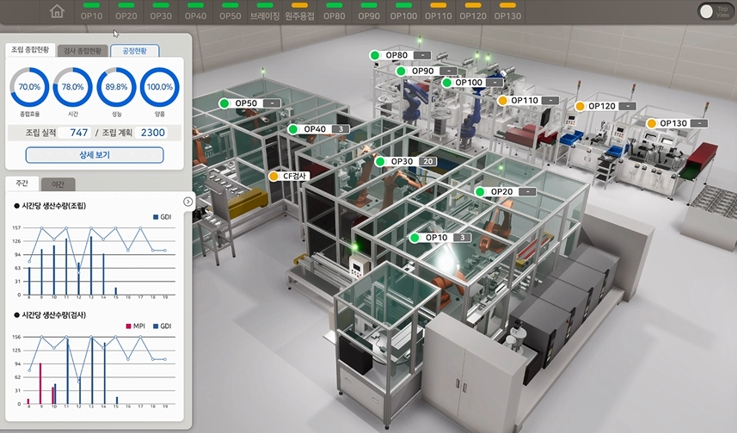Select 브레이징 in the top status bar
Image resolution: width=737 pixels, height=433 pixels.
click(264, 14)
